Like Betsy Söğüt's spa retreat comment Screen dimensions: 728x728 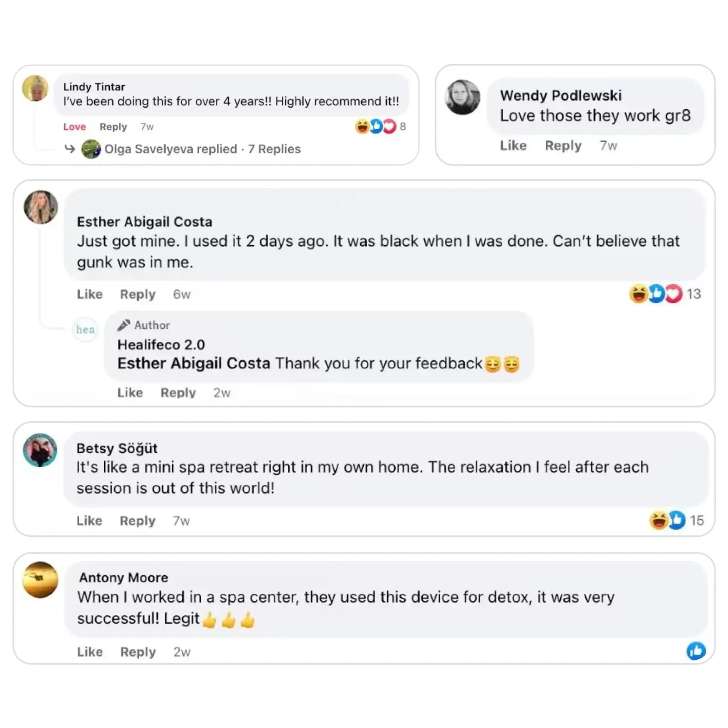click(89, 521)
